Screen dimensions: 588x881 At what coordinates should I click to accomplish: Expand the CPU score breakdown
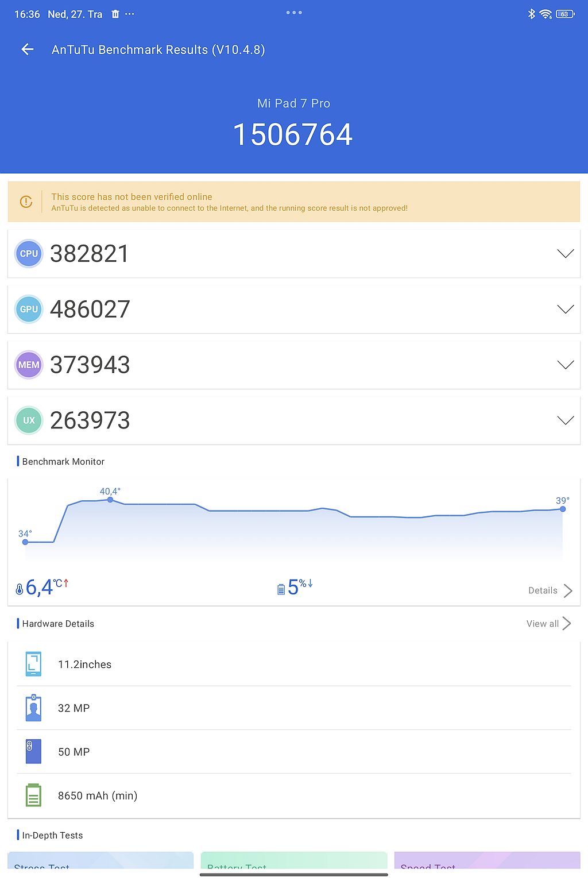pos(566,253)
